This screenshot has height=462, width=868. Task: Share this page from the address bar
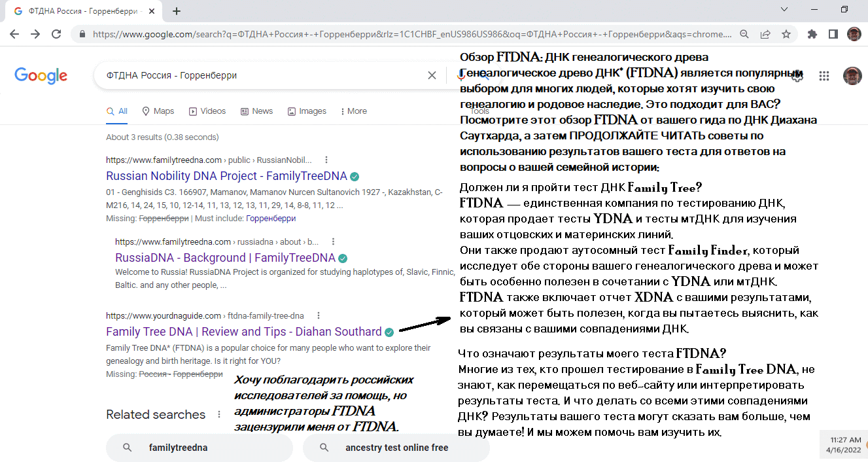point(765,34)
